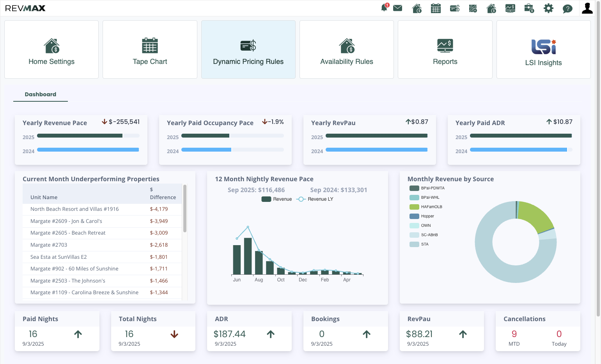The height and width of the screenshot is (364, 601).
Task: Click the $-1,466 difference value
Action: pos(159,281)
